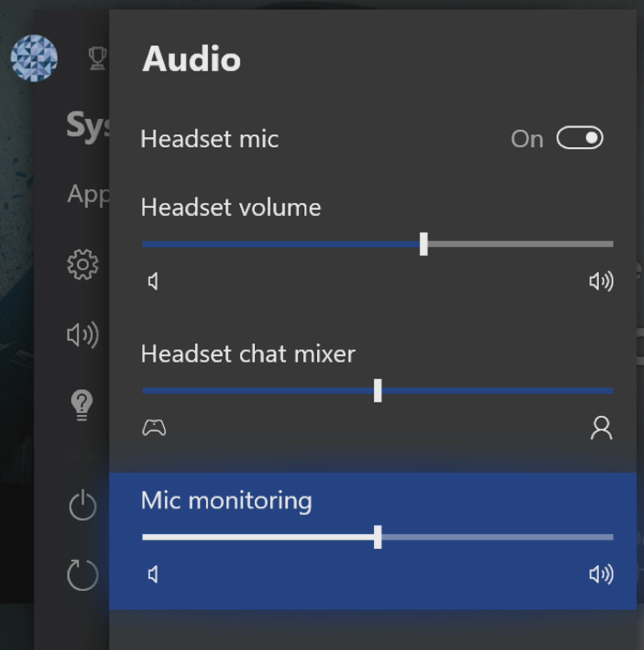Select the Audio speaker icon in sidebar

click(83, 335)
